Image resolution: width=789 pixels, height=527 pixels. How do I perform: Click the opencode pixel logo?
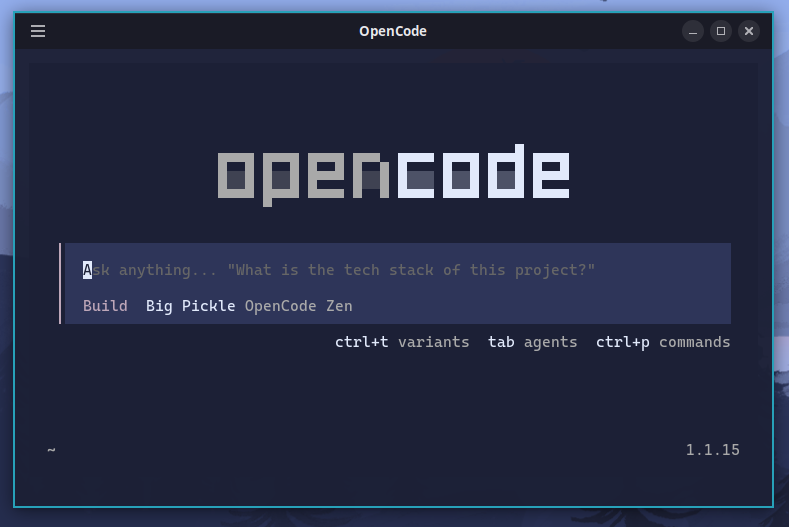coord(393,174)
